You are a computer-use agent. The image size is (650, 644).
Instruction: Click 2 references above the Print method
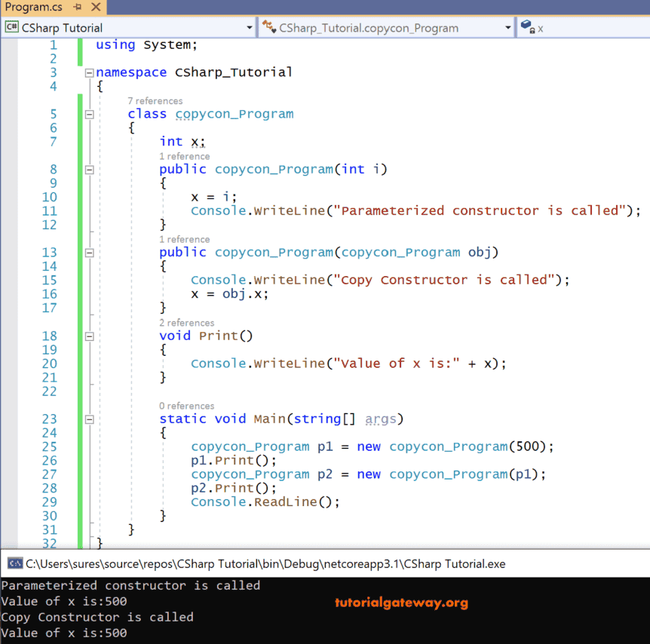[x=185, y=322]
